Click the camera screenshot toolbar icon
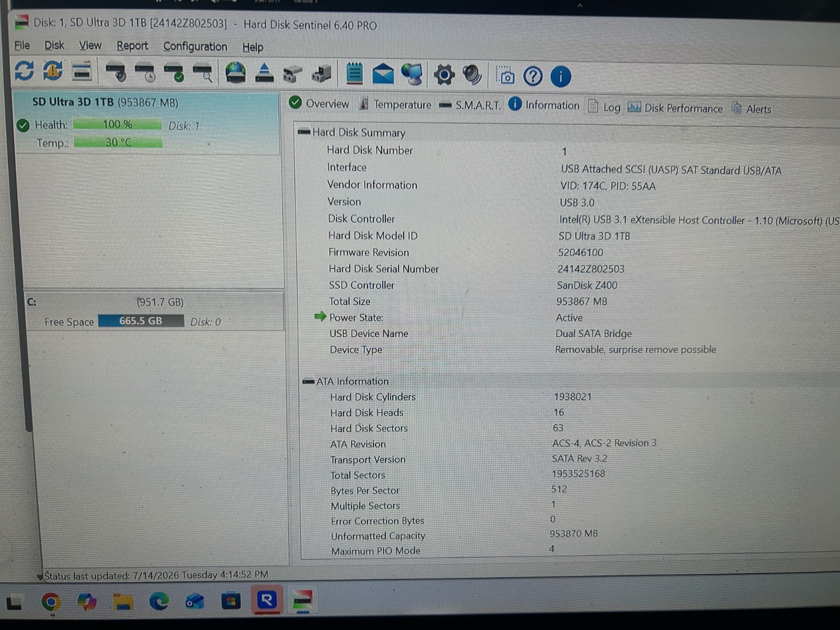This screenshot has height=630, width=840. pyautogui.click(x=505, y=76)
